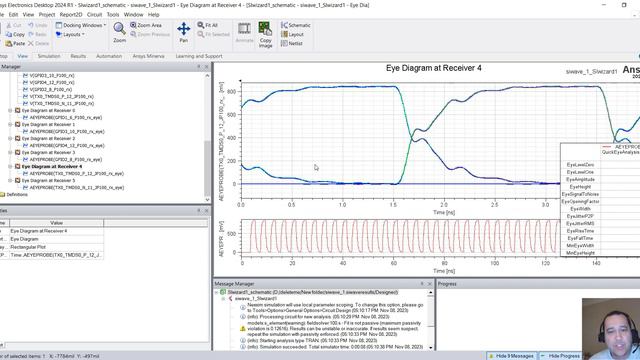Viewport: 640px width, 360px height.
Task: Collapse the Slwizard1_schematic message node
Action: pyautogui.click(x=217, y=292)
